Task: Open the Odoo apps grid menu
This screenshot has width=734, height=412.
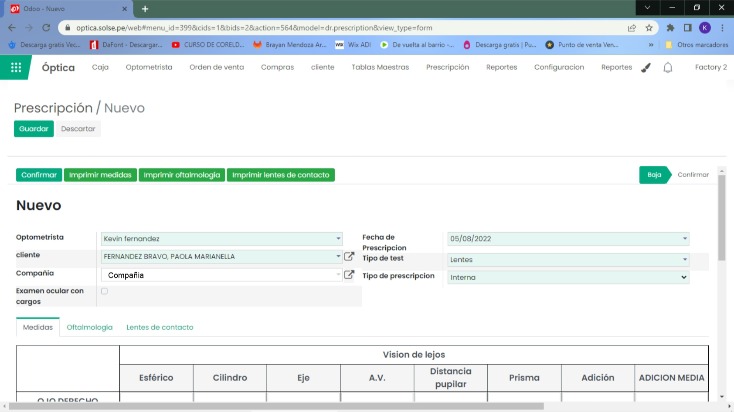Action: point(16,67)
